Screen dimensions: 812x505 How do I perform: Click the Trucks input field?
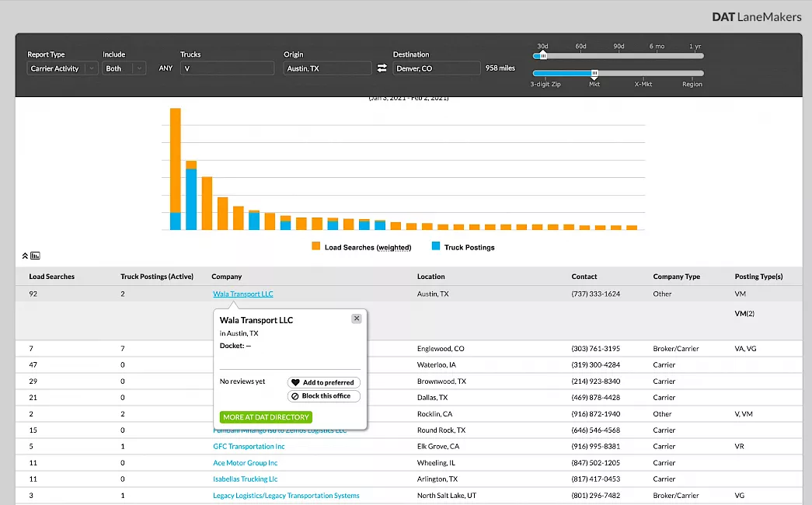[228, 68]
